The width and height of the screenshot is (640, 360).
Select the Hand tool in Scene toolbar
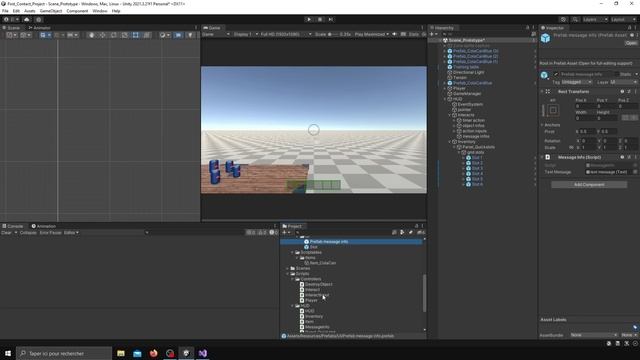pyautogui.click(x=91, y=36)
